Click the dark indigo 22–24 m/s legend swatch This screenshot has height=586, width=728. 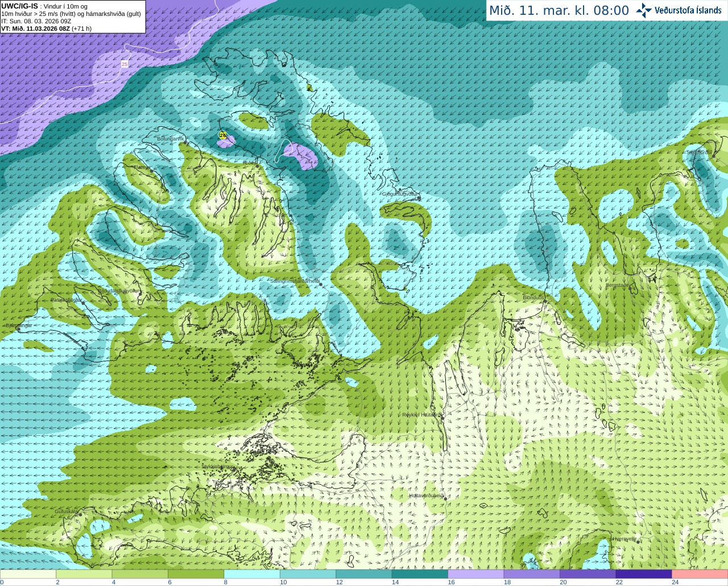click(x=644, y=574)
